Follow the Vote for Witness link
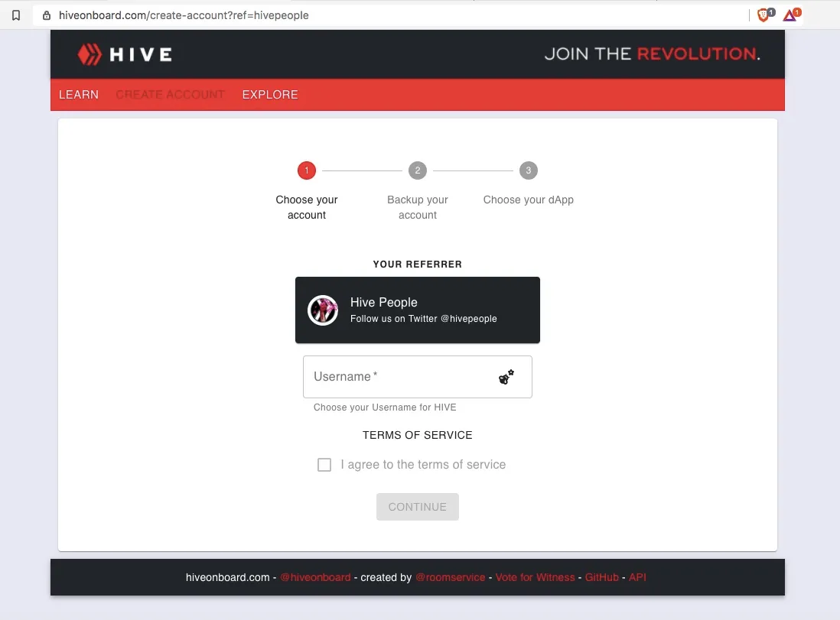 [x=536, y=577]
